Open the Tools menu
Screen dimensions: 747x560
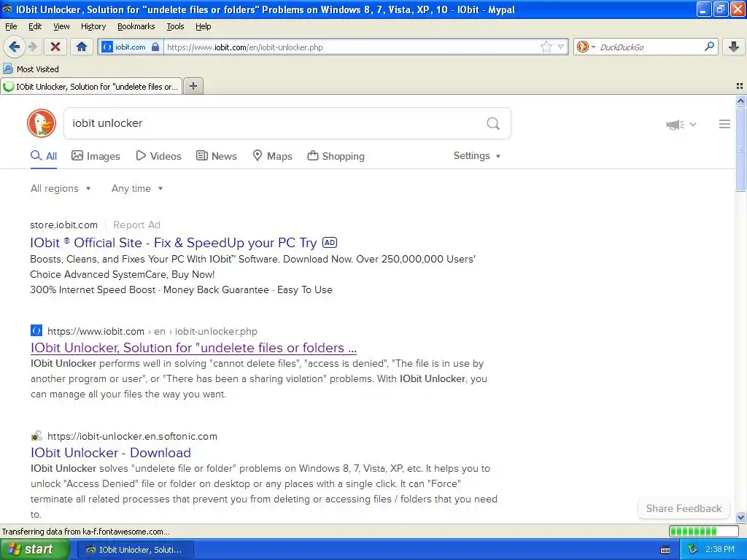click(x=175, y=26)
